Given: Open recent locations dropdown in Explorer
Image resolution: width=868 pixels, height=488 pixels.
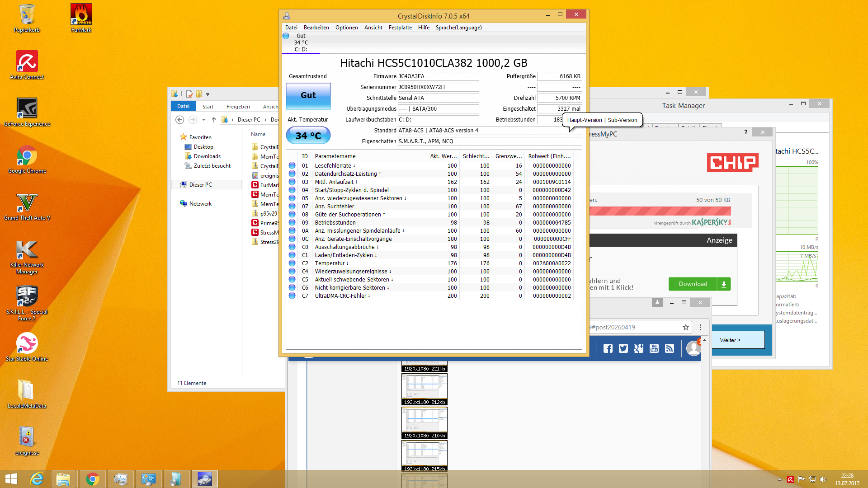Looking at the screenshot, I should tap(203, 120).
